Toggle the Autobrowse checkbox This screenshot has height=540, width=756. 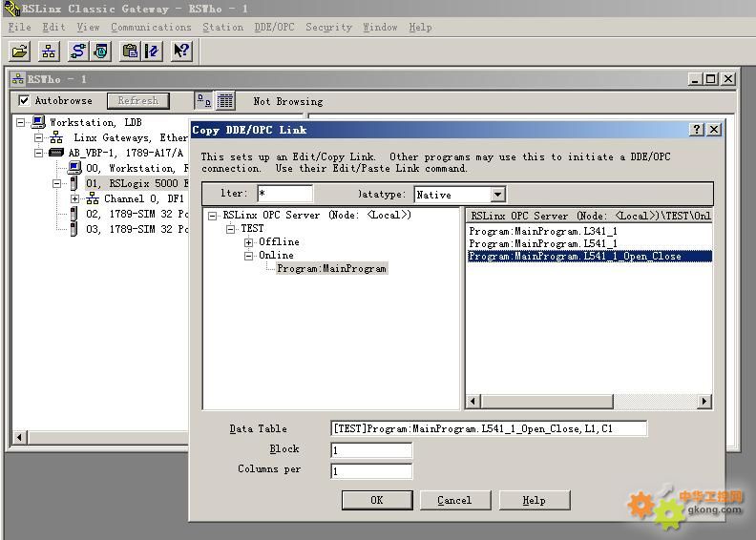click(24, 100)
